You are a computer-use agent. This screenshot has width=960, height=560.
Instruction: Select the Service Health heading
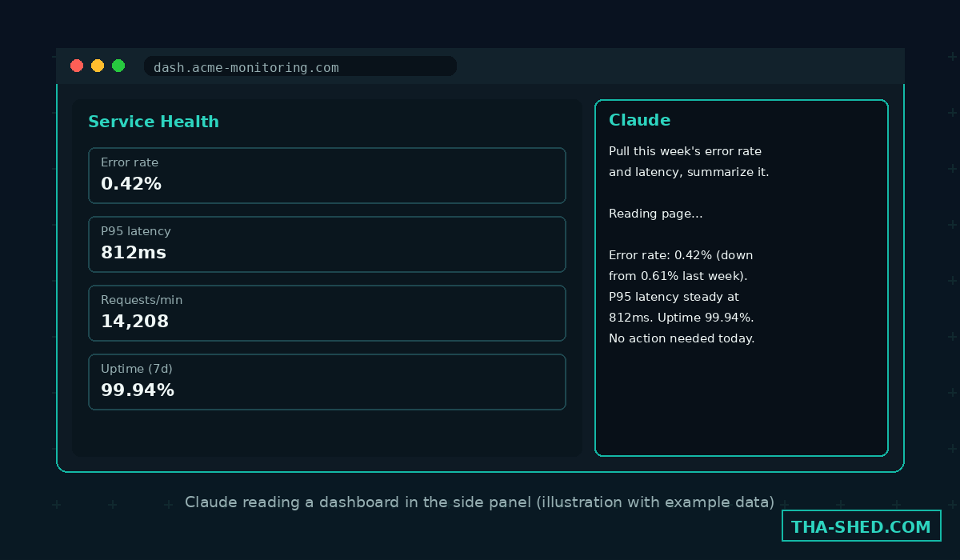(x=154, y=122)
